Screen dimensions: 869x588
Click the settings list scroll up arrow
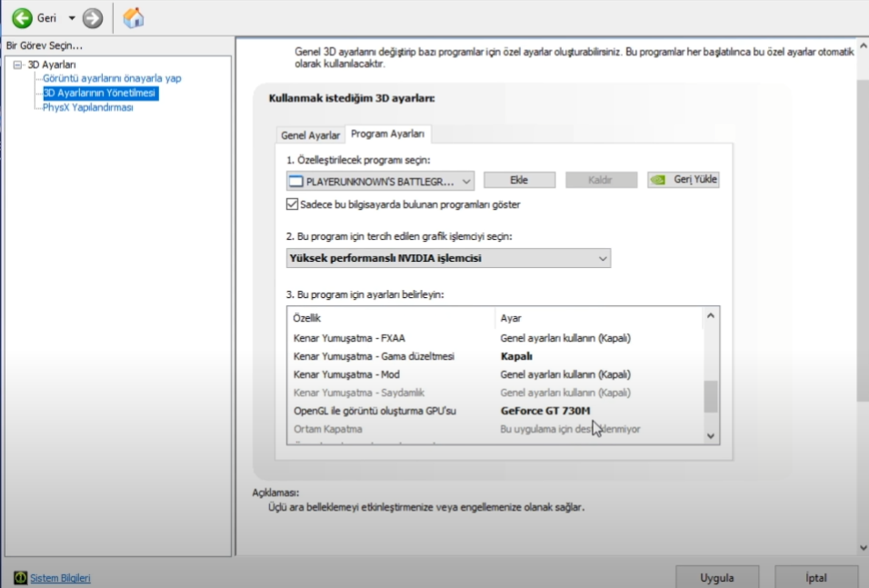[x=711, y=316]
